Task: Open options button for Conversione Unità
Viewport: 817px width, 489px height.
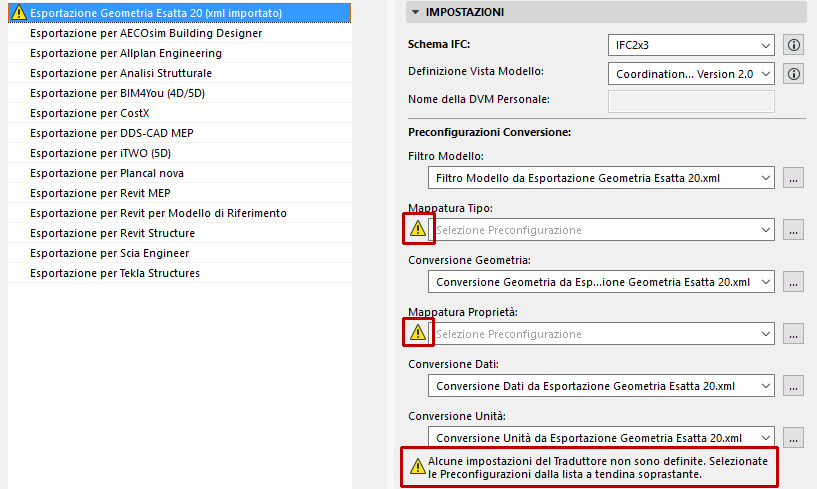Action: 794,438
